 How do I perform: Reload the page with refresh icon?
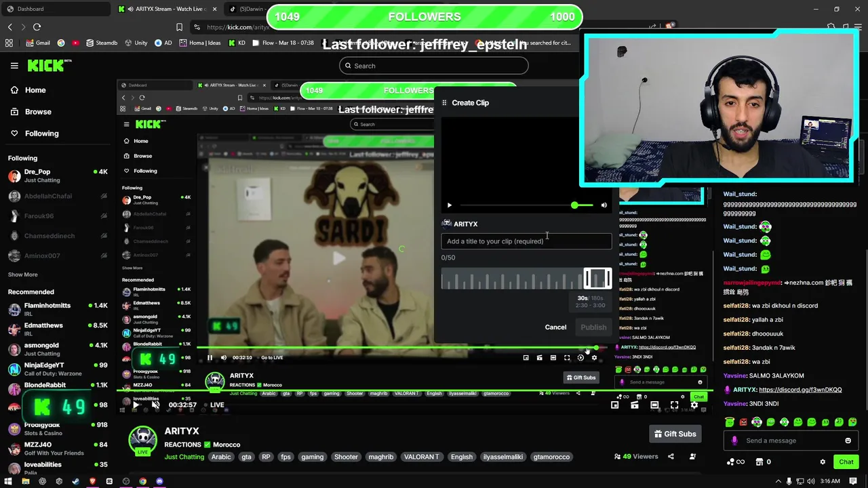pos(37,27)
